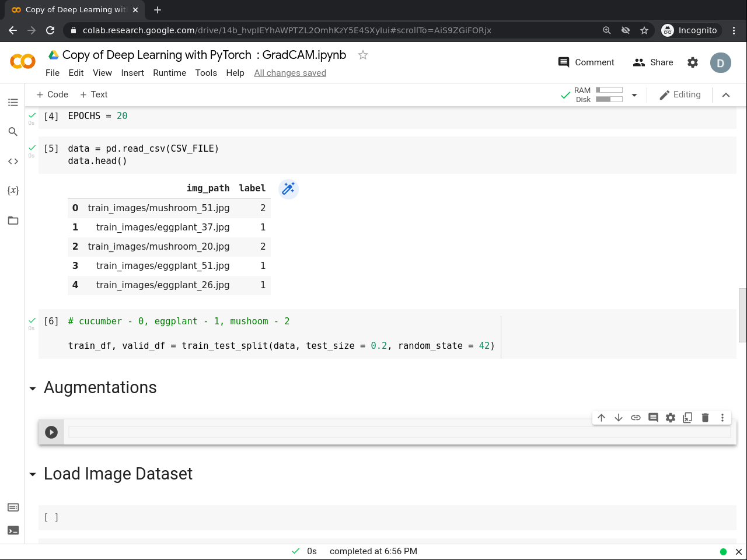Image resolution: width=747 pixels, height=560 pixels.
Task: Collapse the Augmentations section
Action: pos(33,388)
